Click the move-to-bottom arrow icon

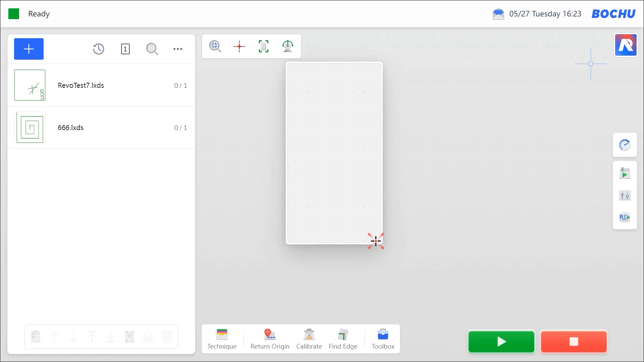[x=111, y=337]
